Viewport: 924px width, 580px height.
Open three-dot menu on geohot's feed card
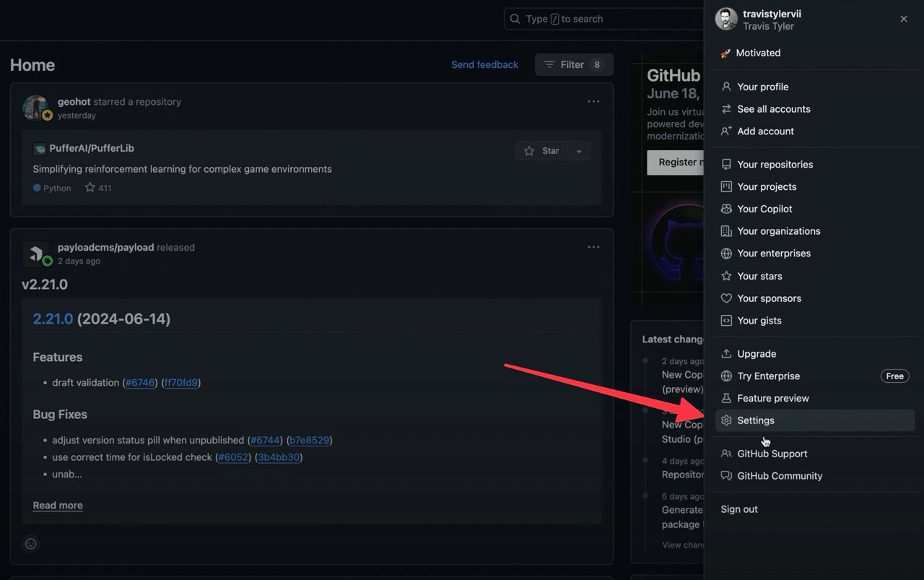click(593, 102)
